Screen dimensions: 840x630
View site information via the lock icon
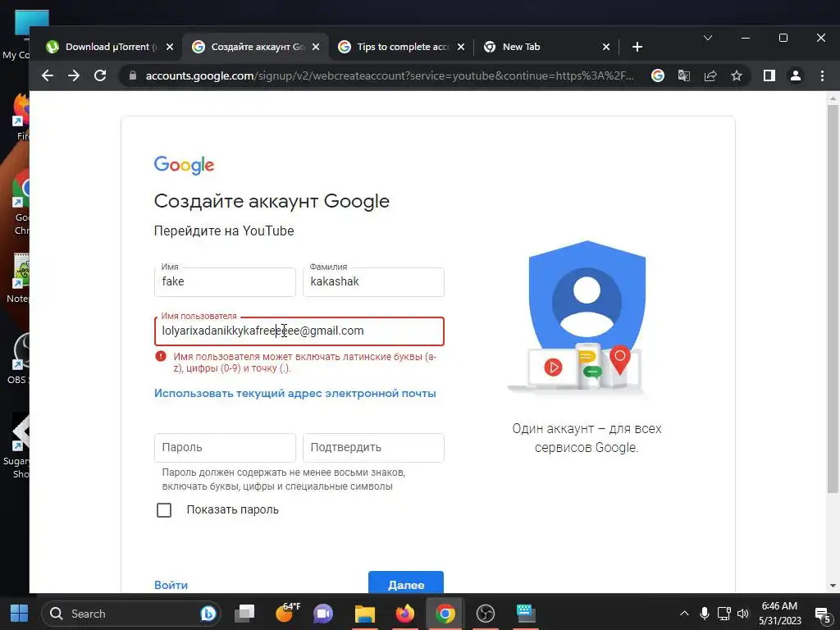(132, 75)
